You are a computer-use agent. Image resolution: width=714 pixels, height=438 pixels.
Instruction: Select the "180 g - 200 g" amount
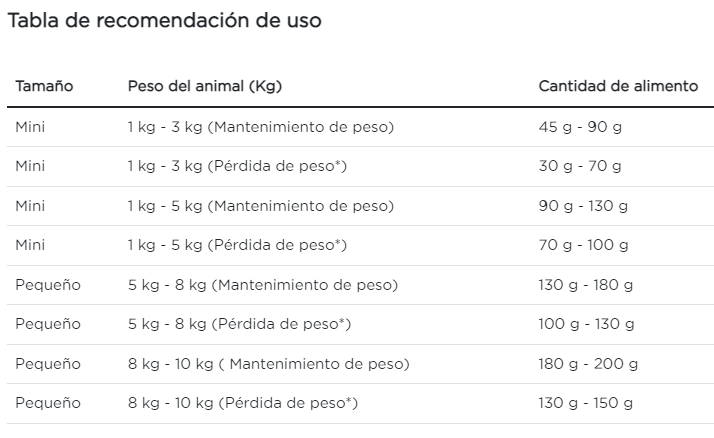pyautogui.click(x=586, y=364)
